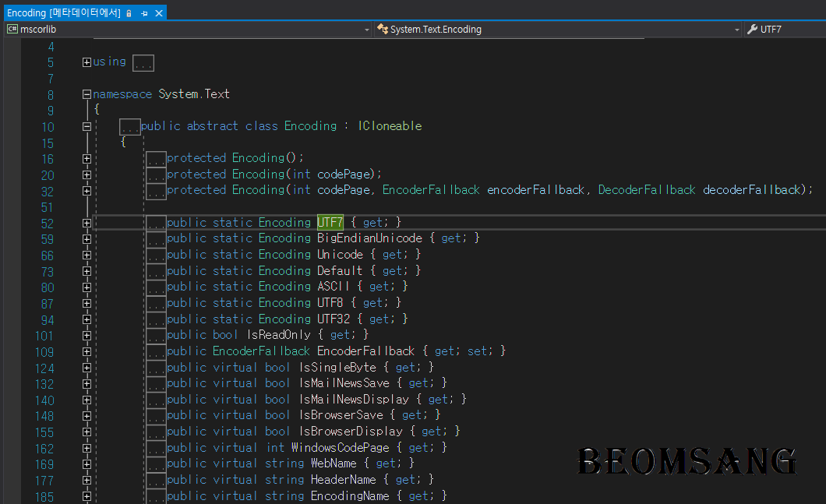The image size is (826, 504).
Task: Click the highlighted UTF7 identifier
Action: 330,222
